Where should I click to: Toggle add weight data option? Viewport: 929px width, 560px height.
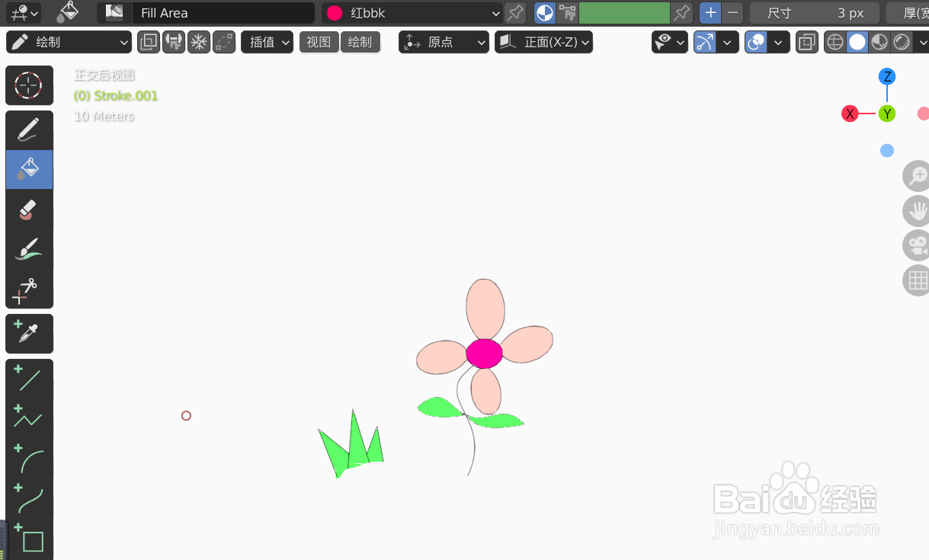(174, 42)
